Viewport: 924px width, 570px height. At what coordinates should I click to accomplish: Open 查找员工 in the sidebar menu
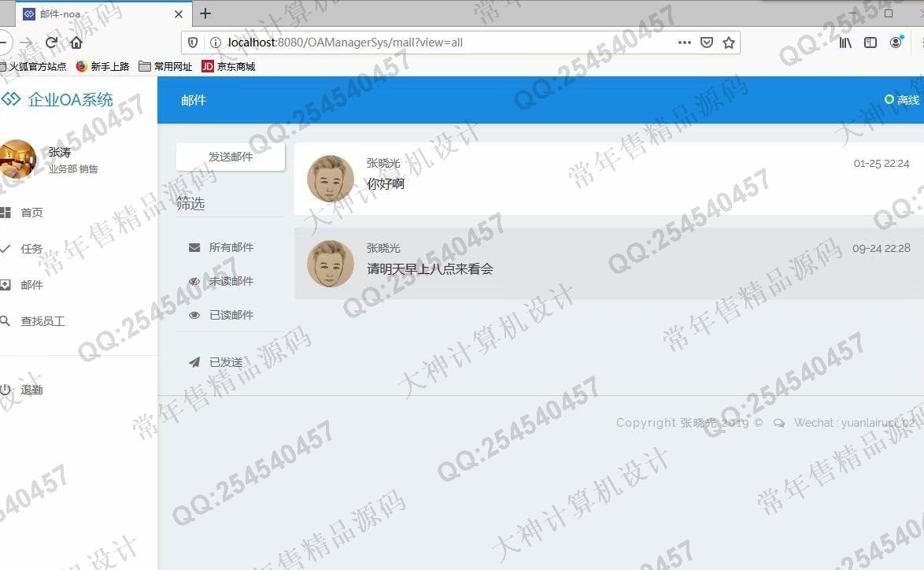pos(43,321)
